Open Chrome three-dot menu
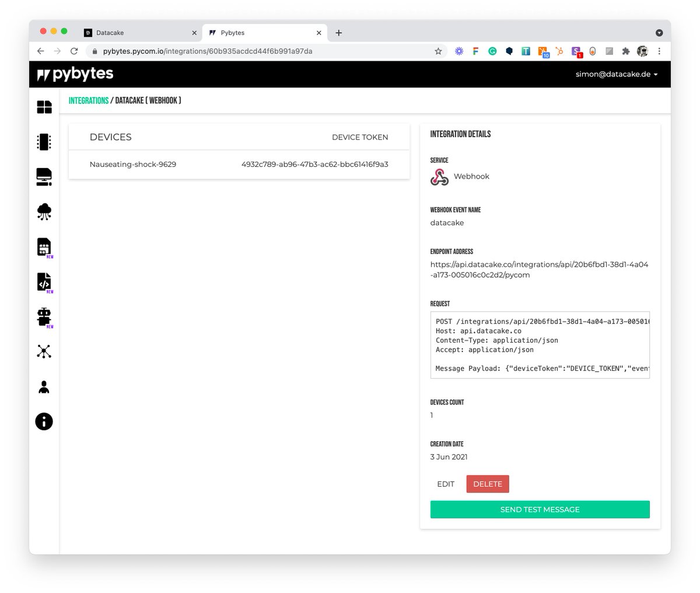 [659, 51]
